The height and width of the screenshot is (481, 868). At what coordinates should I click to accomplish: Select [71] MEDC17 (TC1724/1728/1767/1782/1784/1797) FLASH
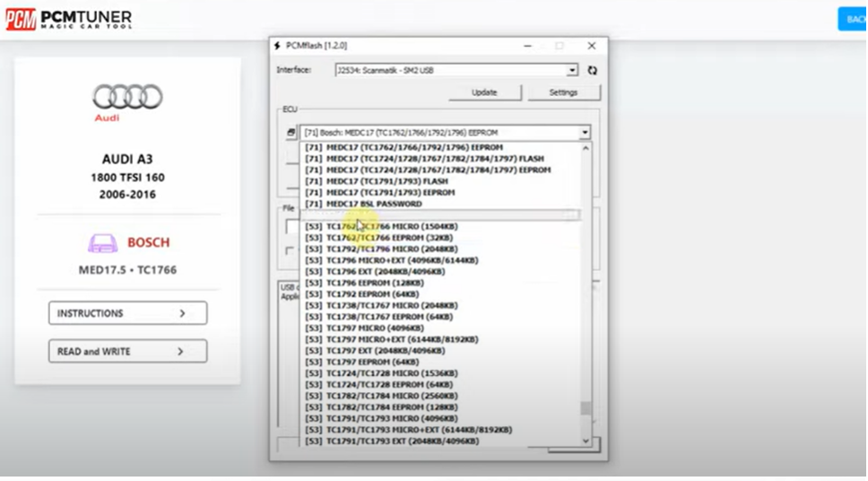440,159
